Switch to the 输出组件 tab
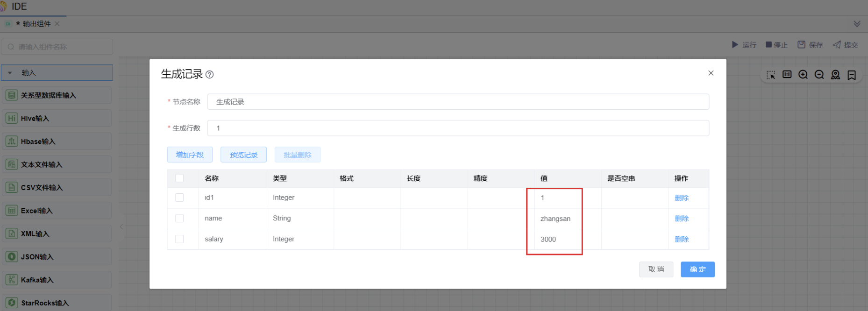Viewport: 868px width, 311px height. tap(36, 24)
